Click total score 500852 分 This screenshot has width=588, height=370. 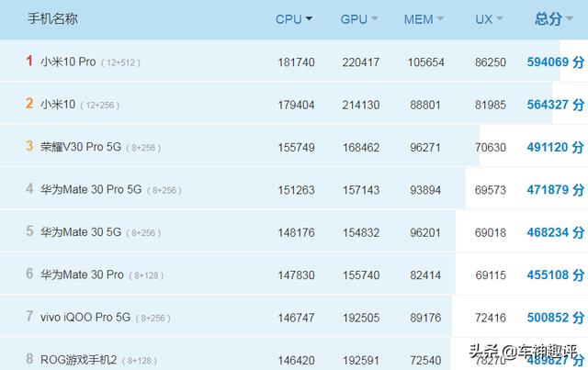coord(555,317)
